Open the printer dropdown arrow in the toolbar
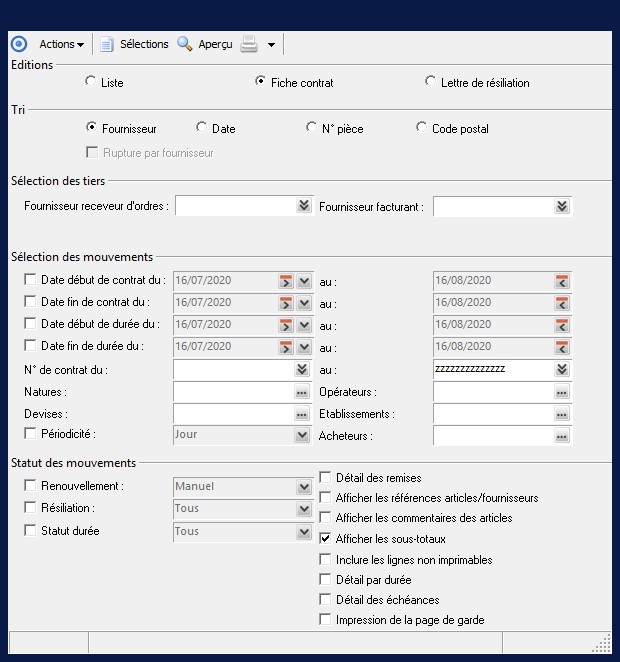 click(x=271, y=45)
